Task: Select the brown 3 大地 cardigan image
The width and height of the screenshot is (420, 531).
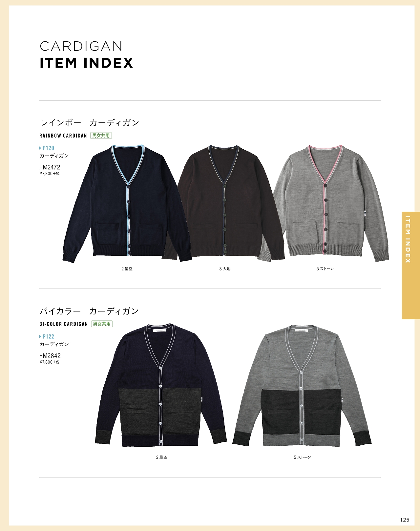Action: pyautogui.click(x=225, y=203)
